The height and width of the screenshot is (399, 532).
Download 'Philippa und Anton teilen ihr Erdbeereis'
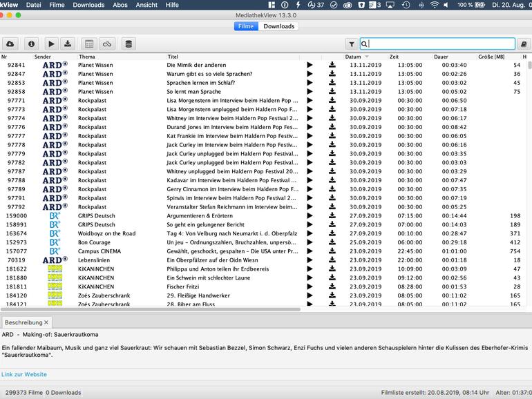pos(332,269)
